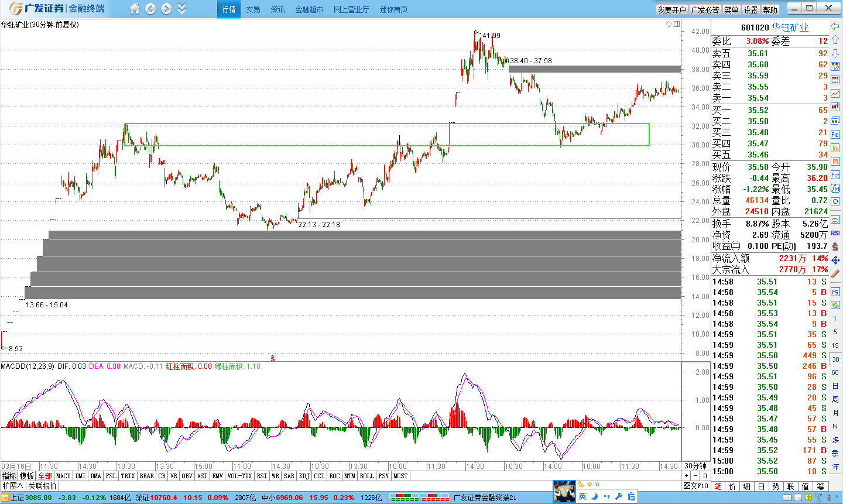Image resolution: width=843 pixels, height=504 pixels.
Task: Click the home icon in the top toolbar
Action: 135,9
